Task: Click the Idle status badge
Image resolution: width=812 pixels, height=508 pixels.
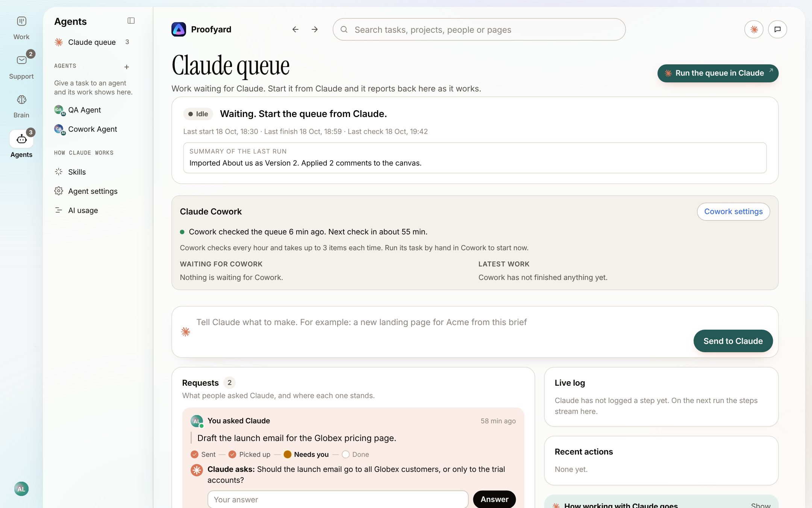Action: (198, 114)
